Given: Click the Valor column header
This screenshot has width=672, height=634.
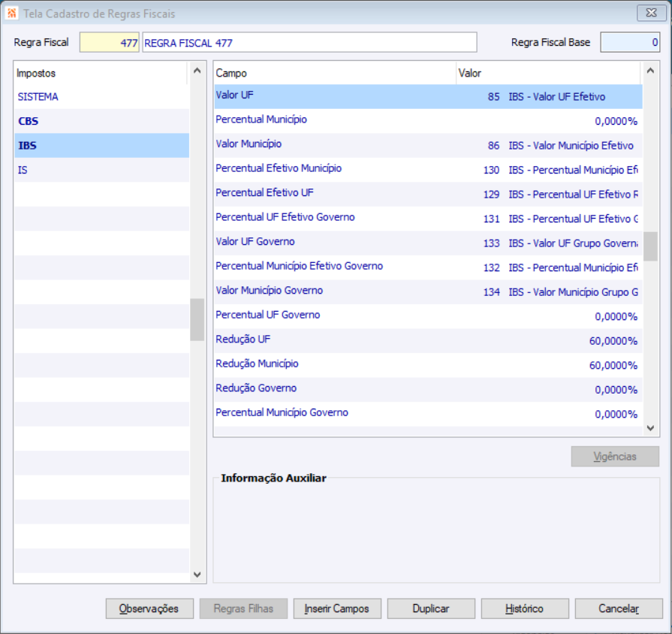Looking at the screenshot, I should point(548,73).
